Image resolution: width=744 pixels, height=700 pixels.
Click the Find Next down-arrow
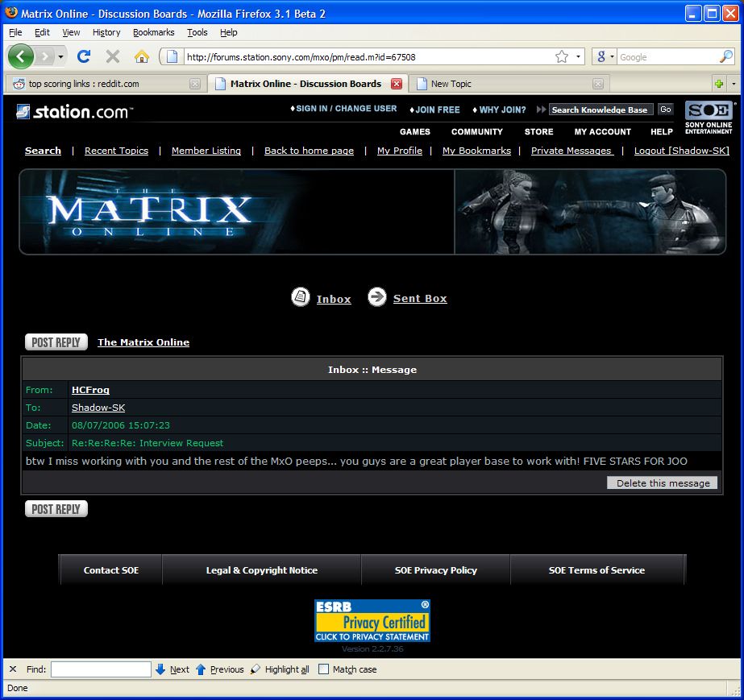160,669
